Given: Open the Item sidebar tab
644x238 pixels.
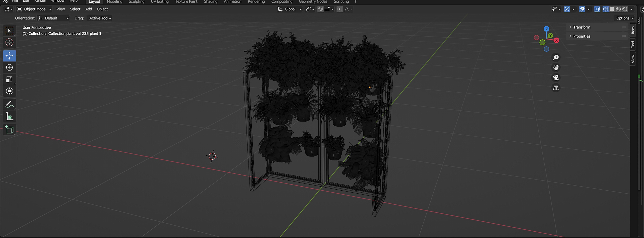Looking at the screenshot, I should [633, 30].
